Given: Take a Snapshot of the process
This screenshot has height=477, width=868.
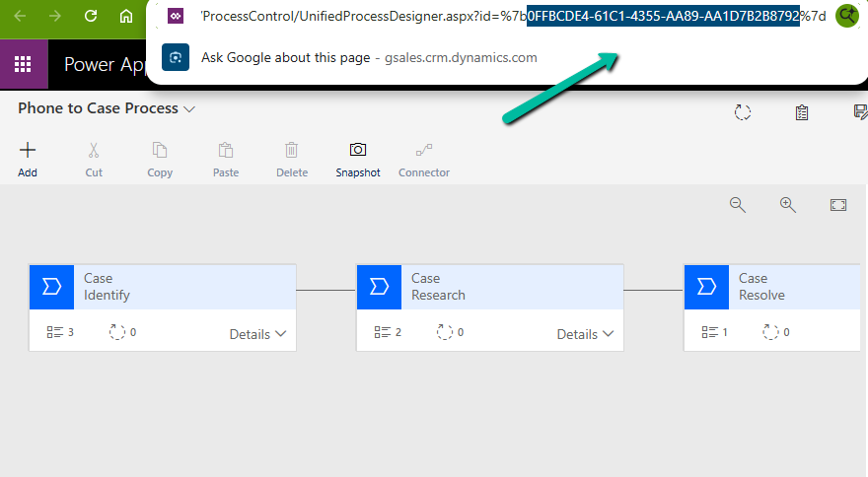Looking at the screenshot, I should coord(358,160).
